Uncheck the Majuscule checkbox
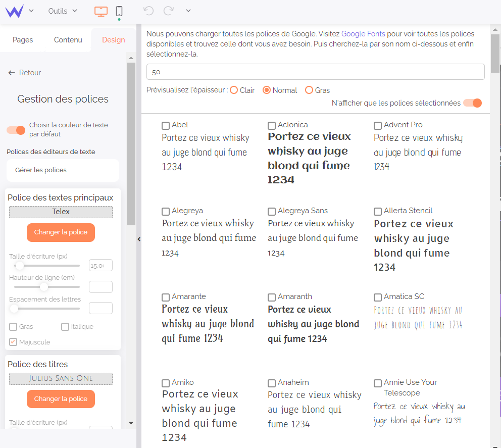Viewport: 501px width, 448px height. pos(12,342)
